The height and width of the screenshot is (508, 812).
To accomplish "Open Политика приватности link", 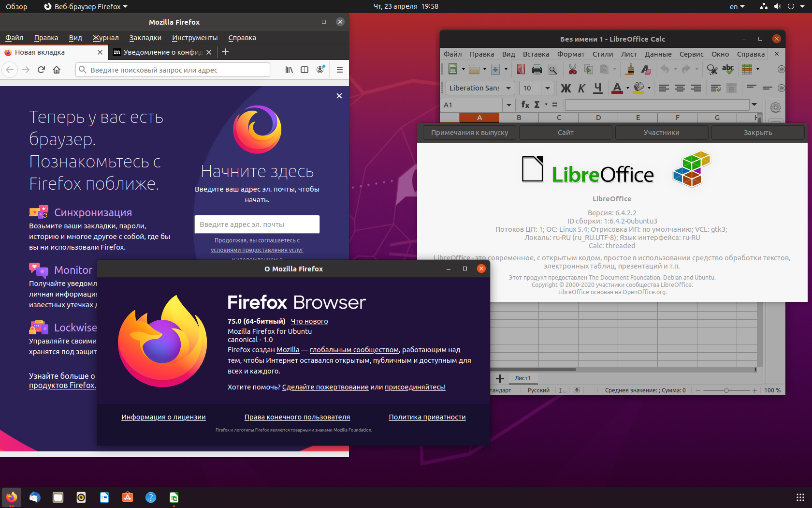I will 427,417.
